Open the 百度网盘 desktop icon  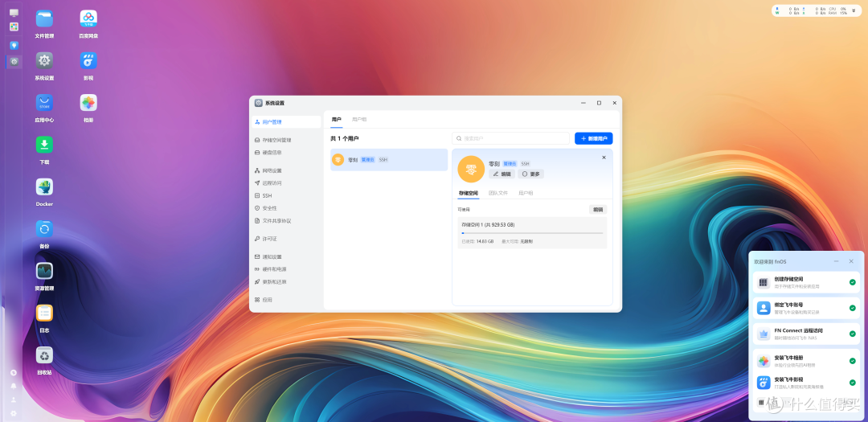[88, 18]
